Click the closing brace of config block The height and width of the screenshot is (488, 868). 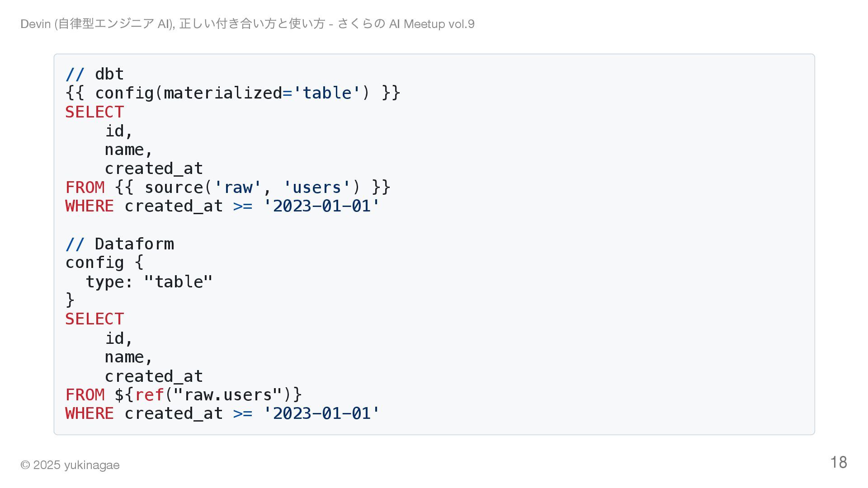(x=70, y=300)
